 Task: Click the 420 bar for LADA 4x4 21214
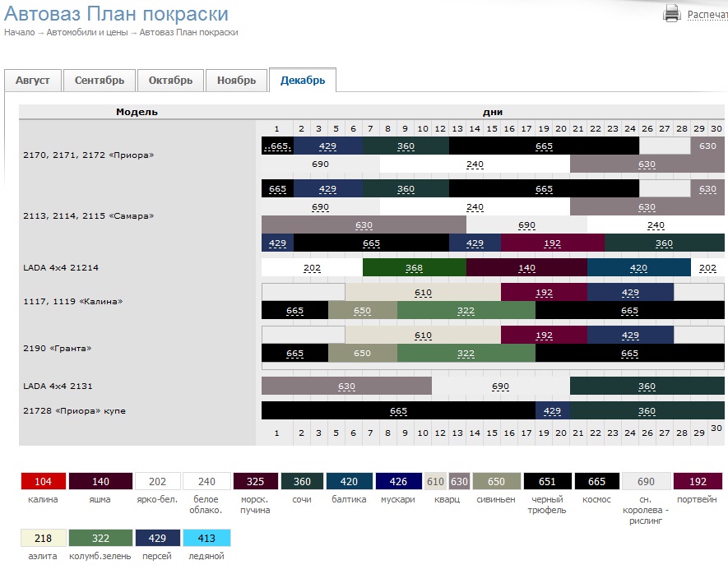[639, 268]
